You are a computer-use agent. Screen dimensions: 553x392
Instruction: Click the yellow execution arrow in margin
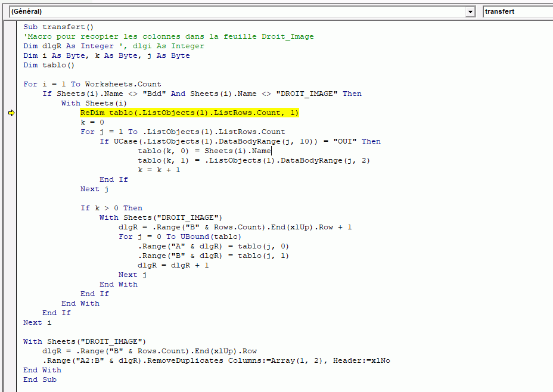point(12,113)
